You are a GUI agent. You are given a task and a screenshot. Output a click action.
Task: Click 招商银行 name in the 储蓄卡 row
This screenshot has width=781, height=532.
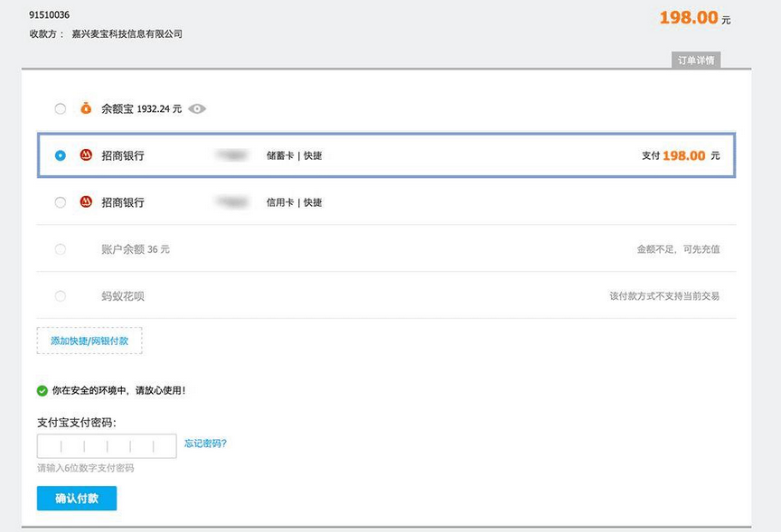click(123, 155)
